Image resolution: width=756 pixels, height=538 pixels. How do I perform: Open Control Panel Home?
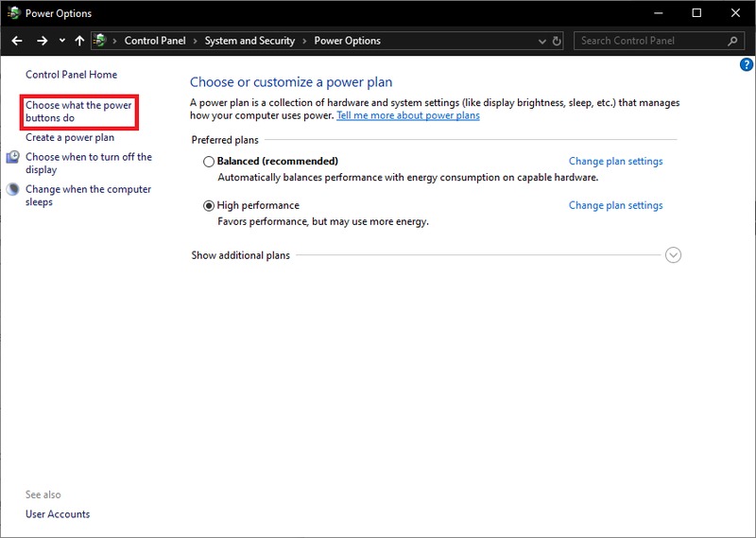(72, 75)
